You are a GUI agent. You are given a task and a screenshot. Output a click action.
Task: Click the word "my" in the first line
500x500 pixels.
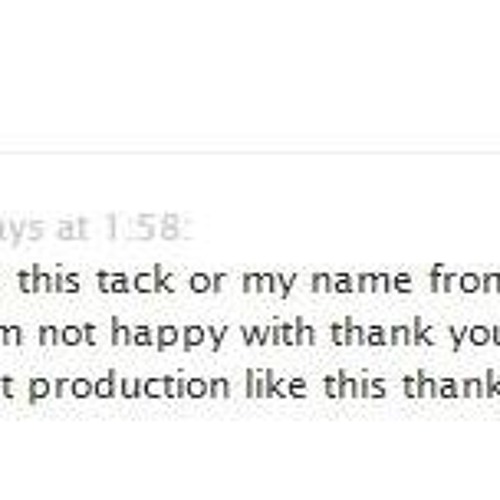click(x=269, y=285)
